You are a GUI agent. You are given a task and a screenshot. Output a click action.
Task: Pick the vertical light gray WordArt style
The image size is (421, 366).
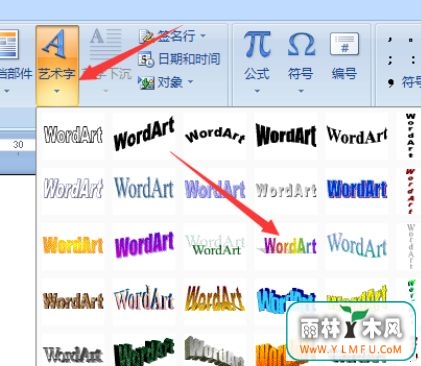tap(410, 246)
